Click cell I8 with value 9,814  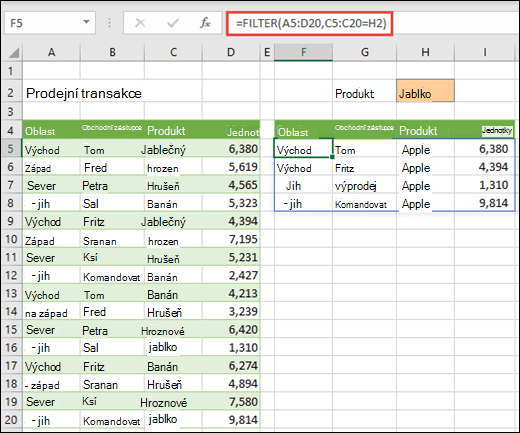[x=484, y=203]
